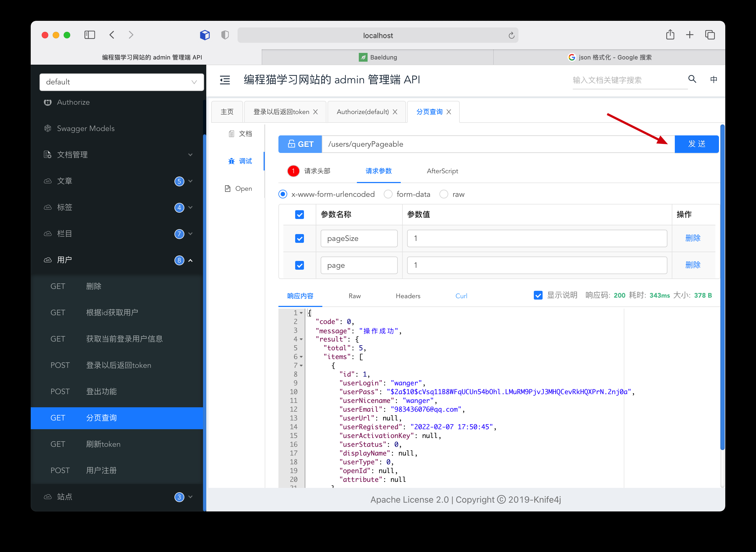
Task: Open Safari tab overview icon
Action: coord(710,35)
